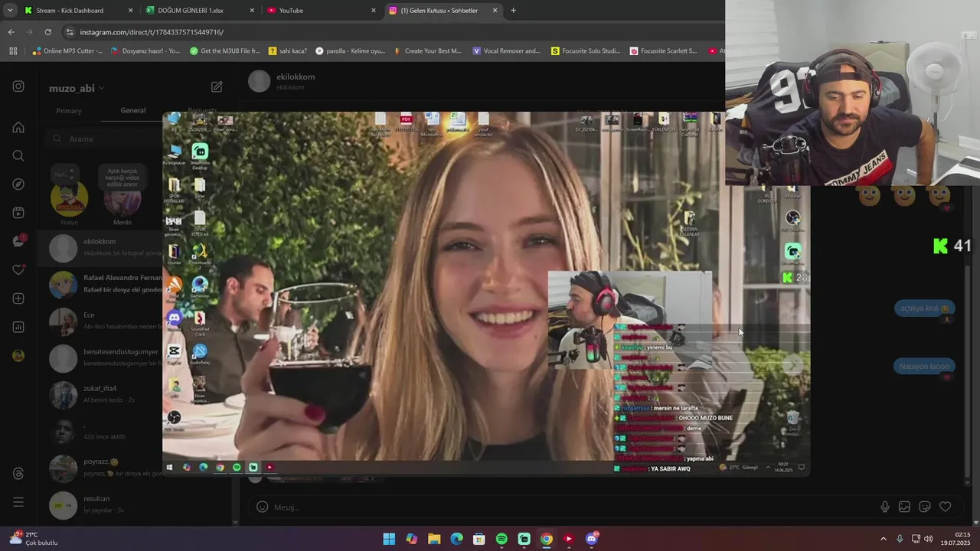Image resolution: width=980 pixels, height=551 pixels.
Task: Go back in Chrome browser
Action: [x=11, y=32]
